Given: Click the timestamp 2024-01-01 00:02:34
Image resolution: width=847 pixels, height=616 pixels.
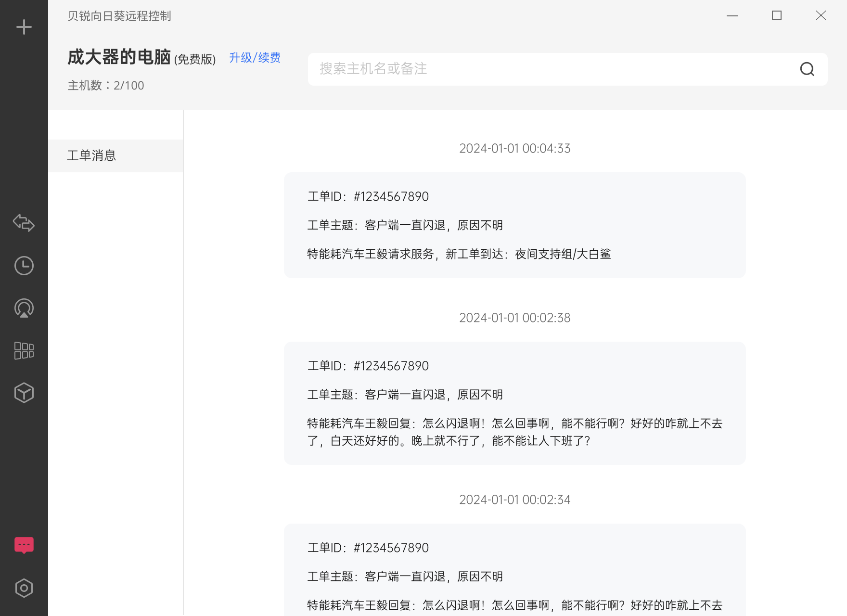Looking at the screenshot, I should (x=515, y=500).
